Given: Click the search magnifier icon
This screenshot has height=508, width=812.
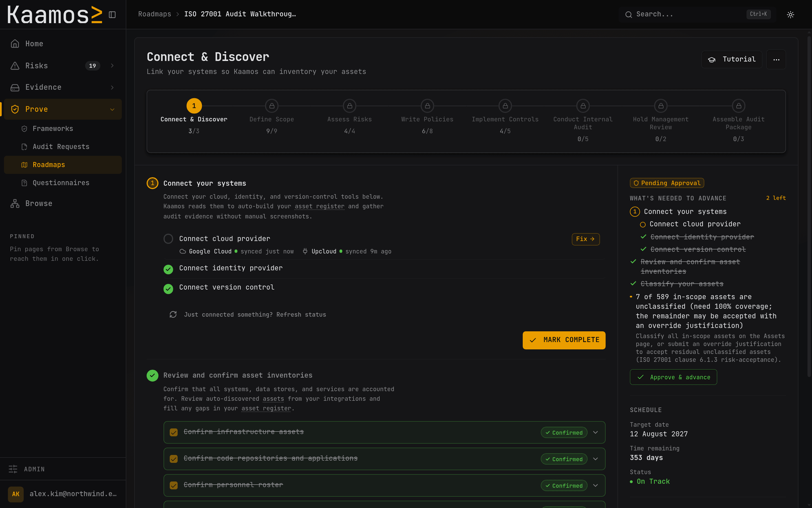Looking at the screenshot, I should [628, 14].
